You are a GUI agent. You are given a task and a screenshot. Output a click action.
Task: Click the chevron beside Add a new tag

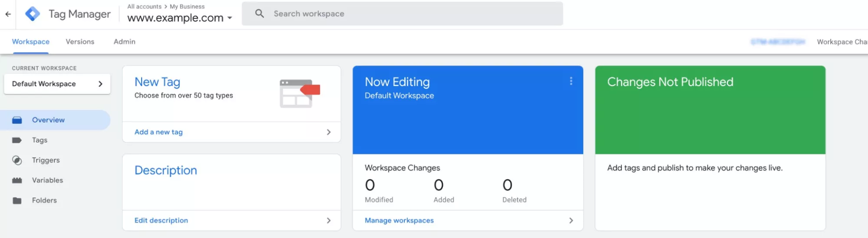pyautogui.click(x=329, y=132)
